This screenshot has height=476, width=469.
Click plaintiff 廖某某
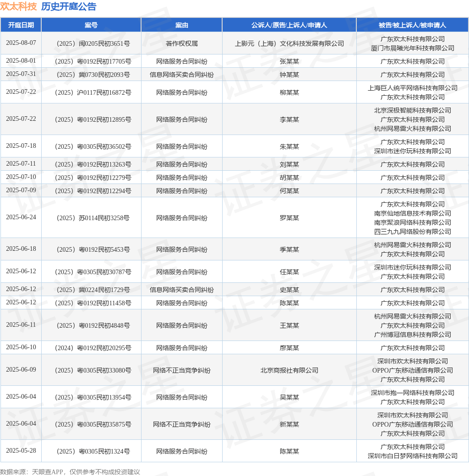(x=289, y=348)
